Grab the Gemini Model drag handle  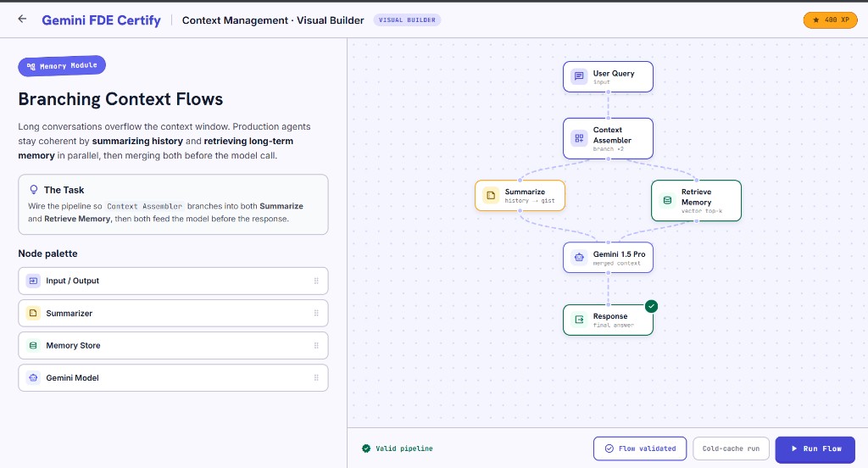(x=316, y=378)
